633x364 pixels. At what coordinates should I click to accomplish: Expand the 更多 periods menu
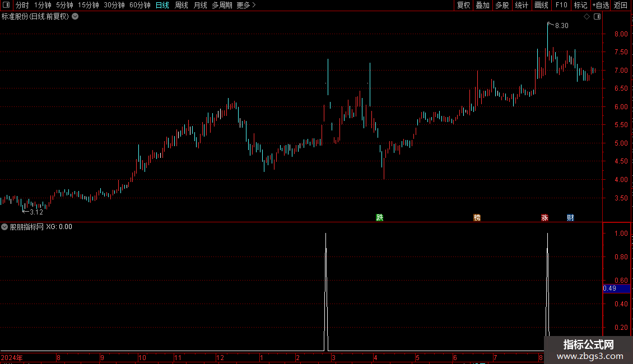[x=246, y=5]
